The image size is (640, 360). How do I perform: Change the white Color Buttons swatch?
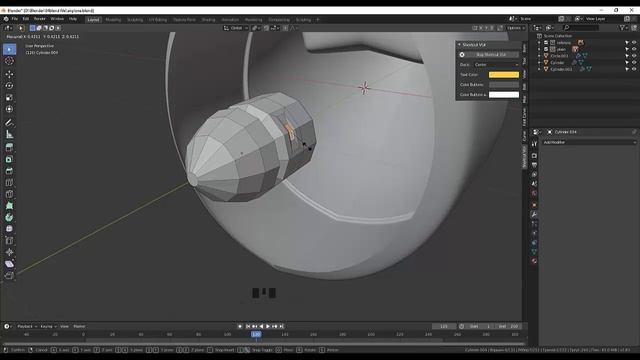click(x=504, y=95)
